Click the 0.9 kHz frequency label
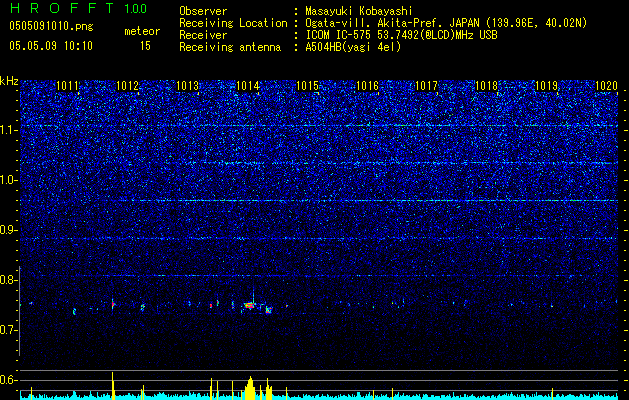Image resolution: width=629 pixels, height=400 pixels. click(7, 230)
